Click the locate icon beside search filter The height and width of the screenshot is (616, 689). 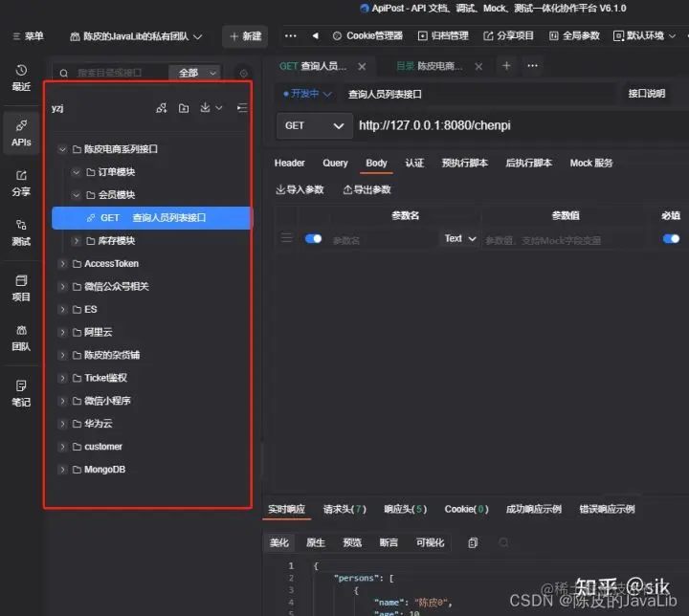click(243, 73)
